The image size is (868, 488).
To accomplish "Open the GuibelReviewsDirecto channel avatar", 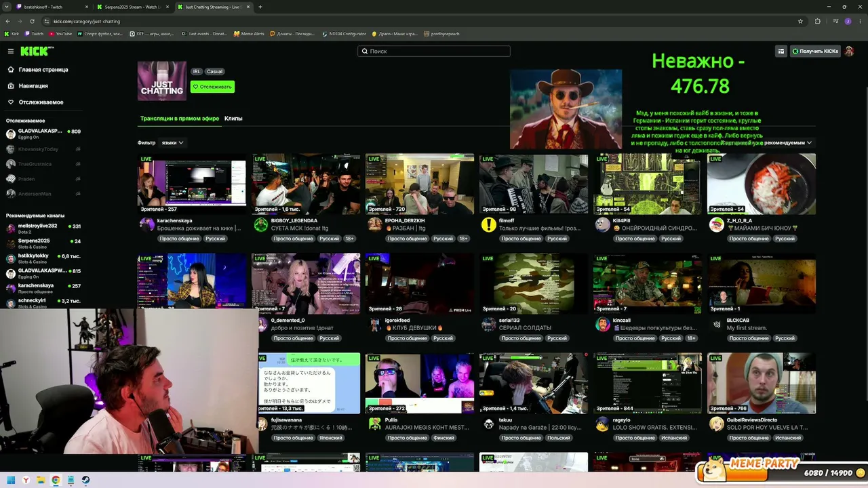I will tap(716, 424).
